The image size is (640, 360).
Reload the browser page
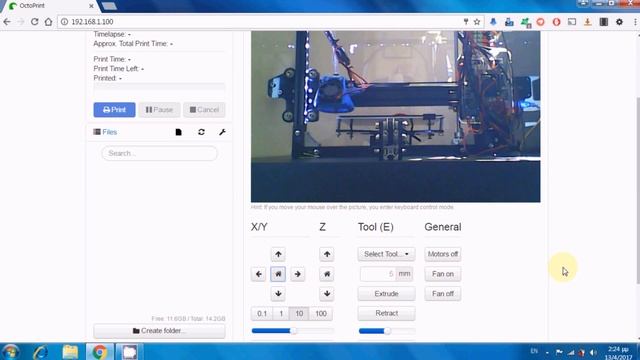[35, 22]
